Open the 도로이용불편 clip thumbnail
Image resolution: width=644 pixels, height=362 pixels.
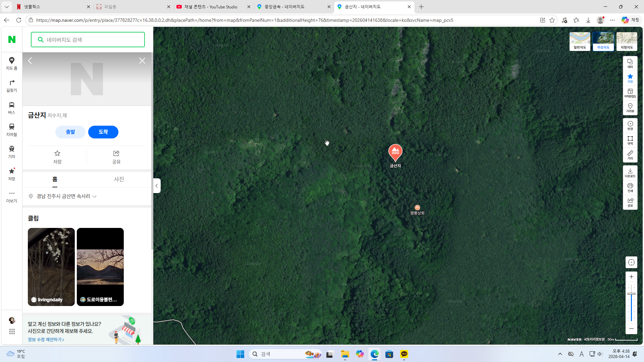pyautogui.click(x=100, y=267)
